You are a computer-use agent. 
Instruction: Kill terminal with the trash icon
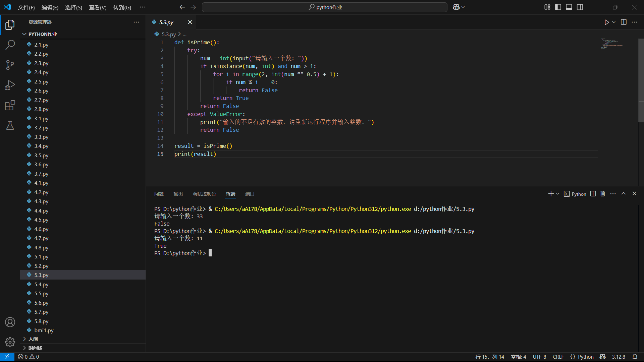coord(603,194)
